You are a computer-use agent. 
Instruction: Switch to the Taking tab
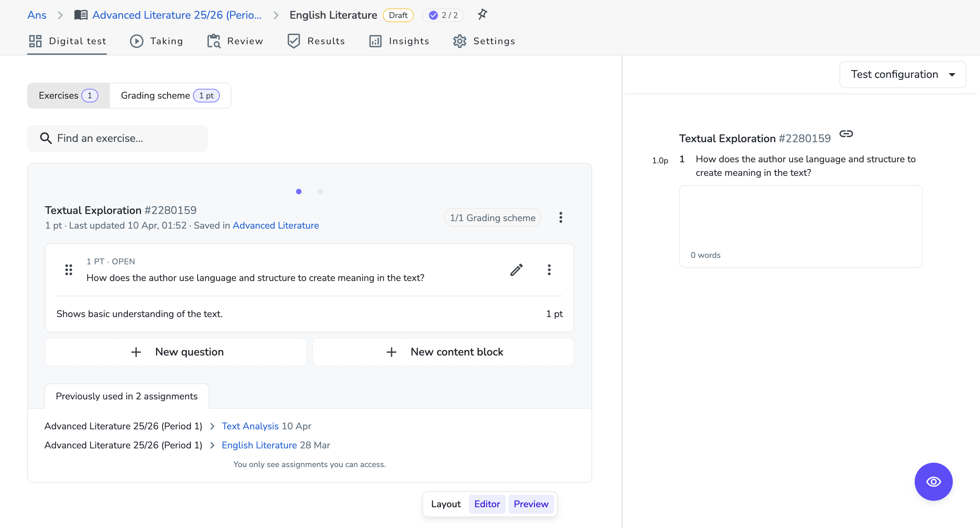(x=157, y=41)
